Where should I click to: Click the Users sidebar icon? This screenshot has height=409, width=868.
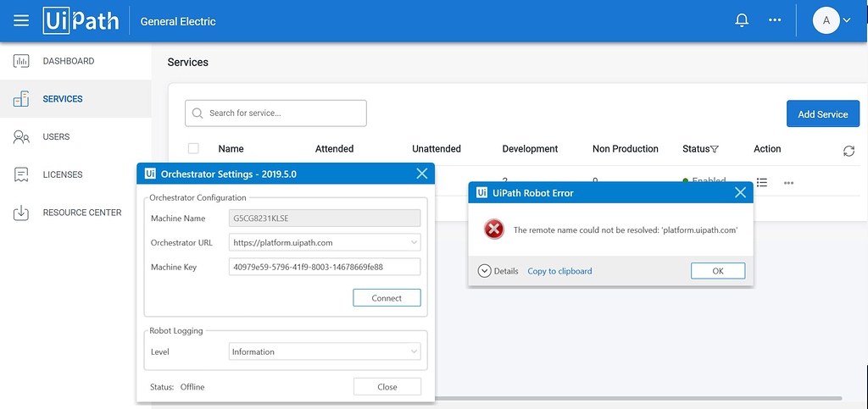[x=21, y=136]
